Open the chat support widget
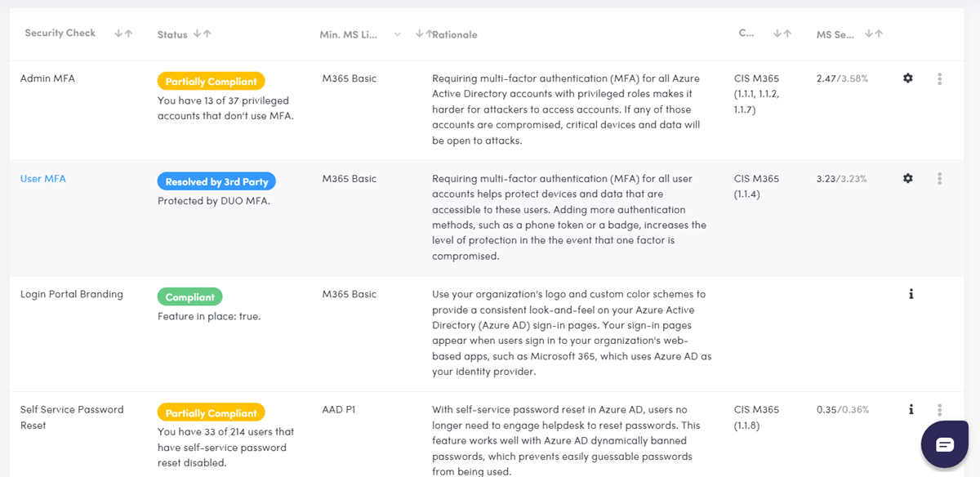This screenshot has height=477, width=980. (x=945, y=444)
